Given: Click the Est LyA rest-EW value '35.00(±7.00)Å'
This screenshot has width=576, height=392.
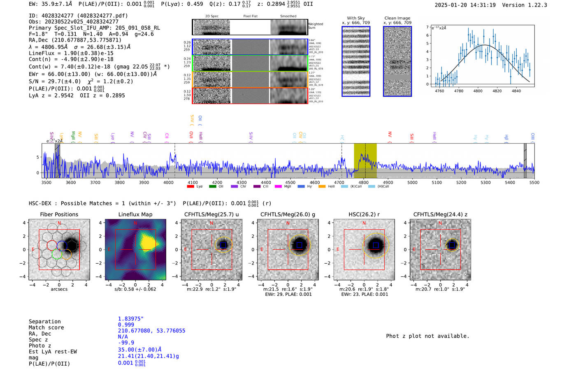Looking at the screenshot, I should tap(139, 350).
